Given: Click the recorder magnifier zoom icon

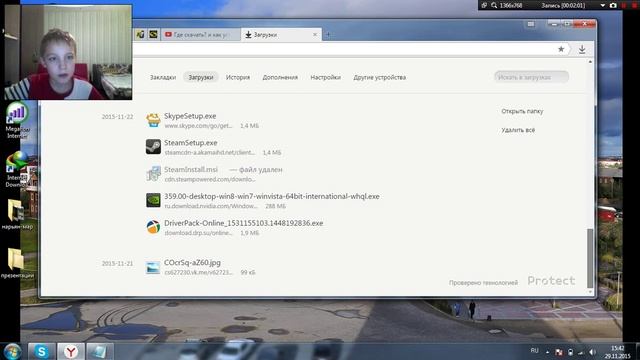Looking at the screenshot, I should [x=494, y=5].
